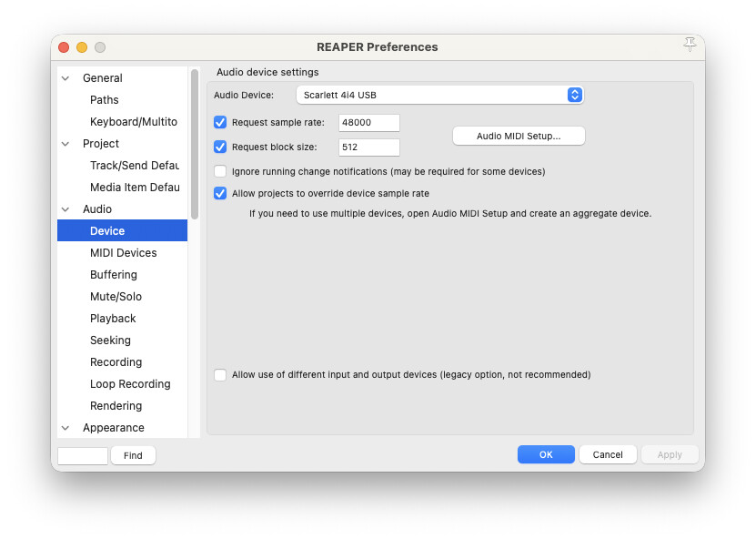Select MIDI Devices in sidebar
756x539 pixels.
click(123, 253)
